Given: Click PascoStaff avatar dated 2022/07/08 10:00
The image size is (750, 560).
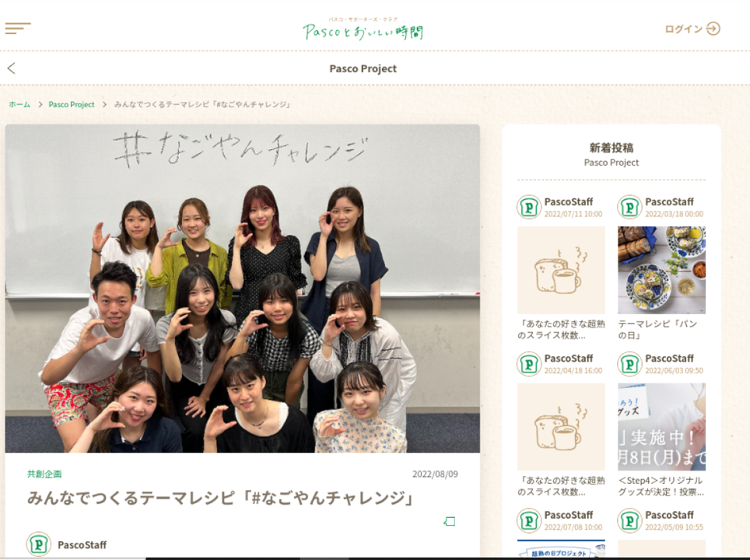Looking at the screenshot, I should 529,520.
